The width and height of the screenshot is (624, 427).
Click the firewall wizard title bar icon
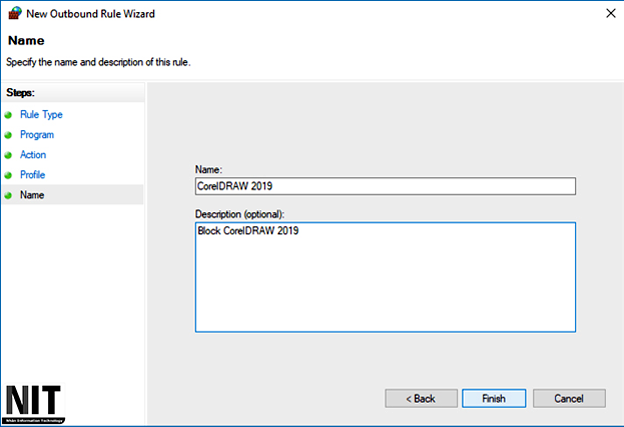15,13
